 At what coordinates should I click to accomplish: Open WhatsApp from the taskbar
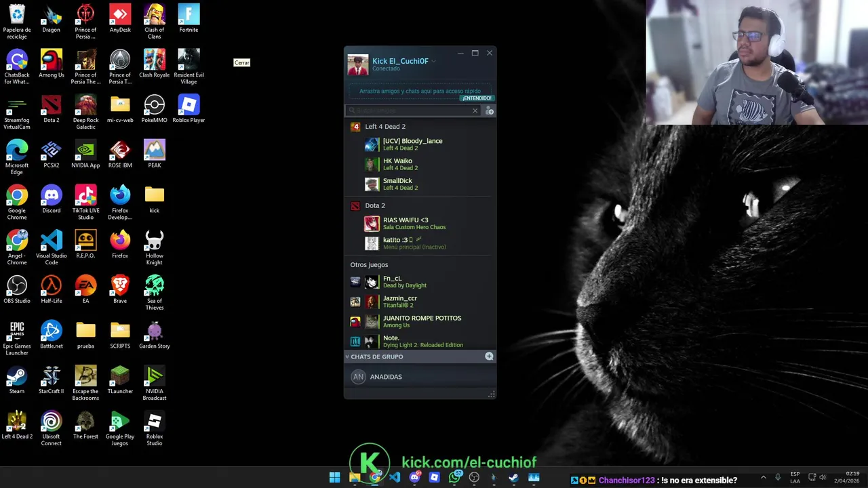click(454, 478)
